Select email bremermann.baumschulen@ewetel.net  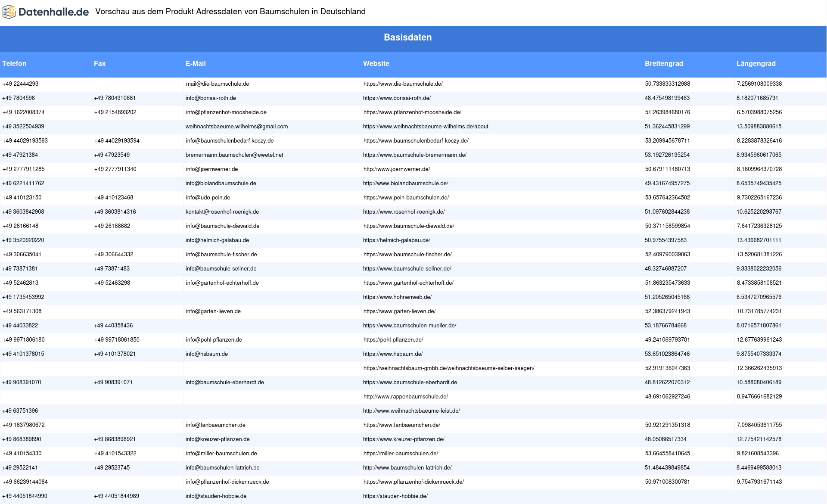(x=234, y=155)
